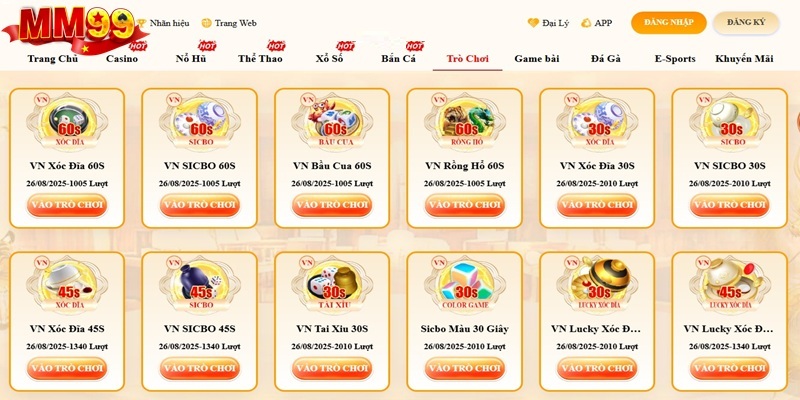Open the Tài Xỉu 30s dice icon

tap(332, 285)
